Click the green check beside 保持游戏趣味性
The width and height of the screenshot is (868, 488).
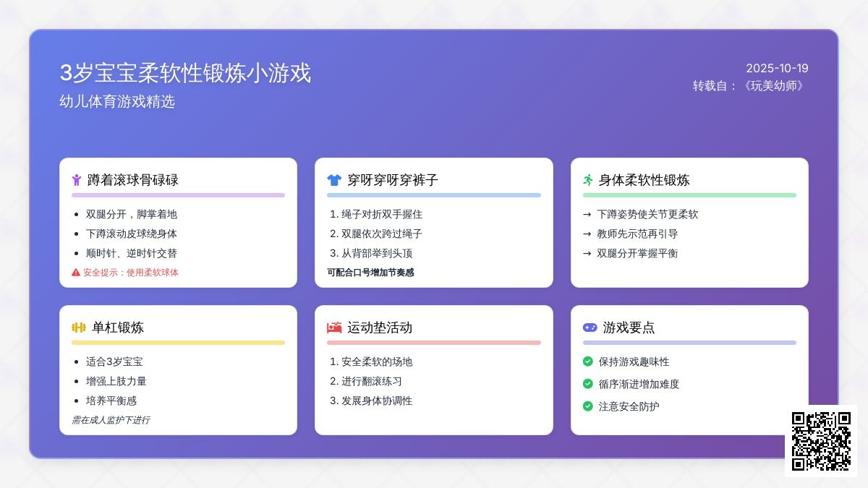click(x=588, y=361)
